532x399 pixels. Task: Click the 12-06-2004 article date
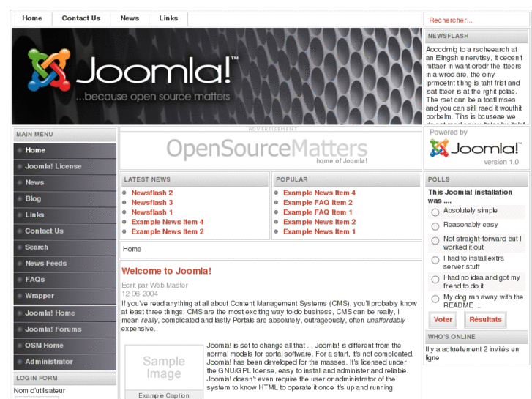coord(140,294)
